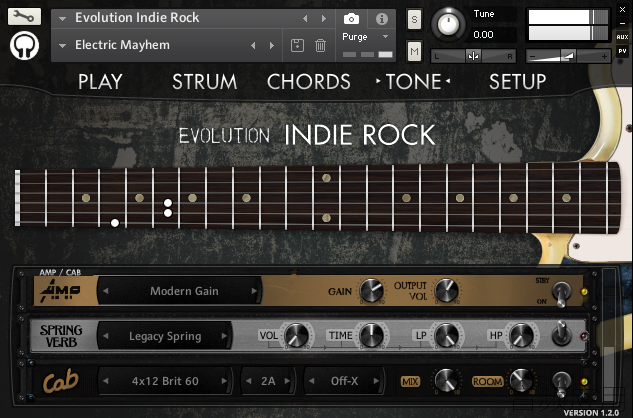Screen dimensions: 633x418
Task: Flip the Spring Verb power switch
Action: [561, 334]
